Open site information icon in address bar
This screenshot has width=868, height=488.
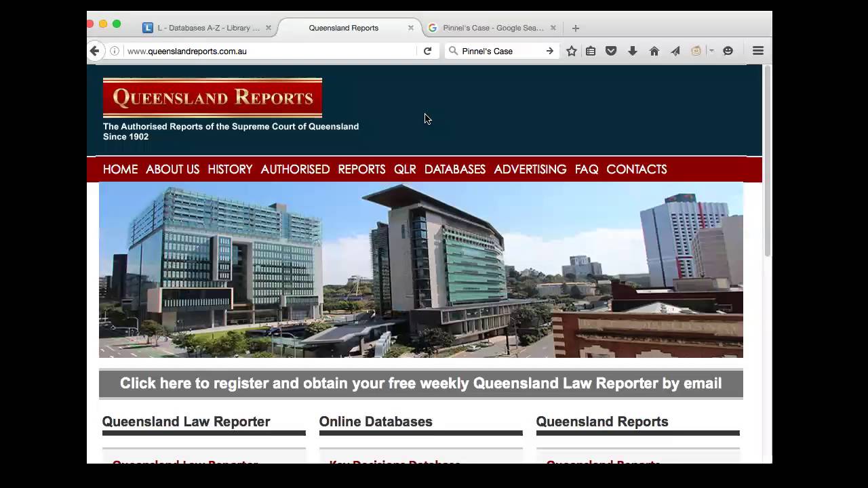pos(115,51)
